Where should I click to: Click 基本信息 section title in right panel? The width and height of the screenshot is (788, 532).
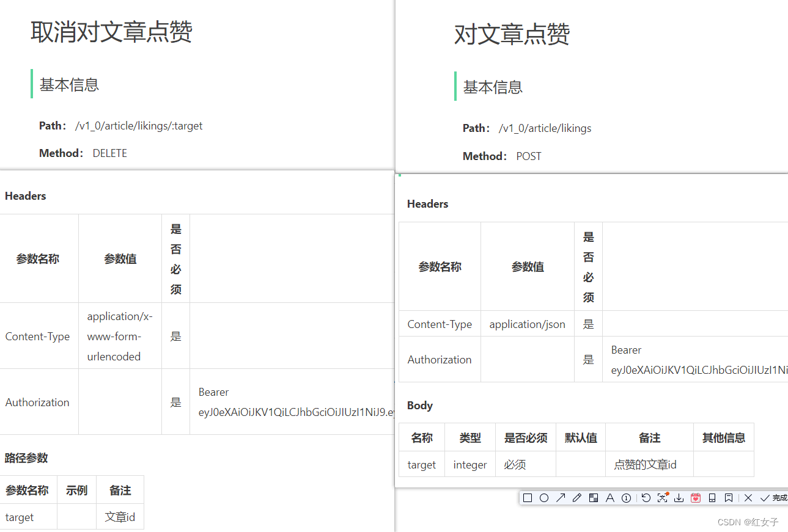click(493, 87)
